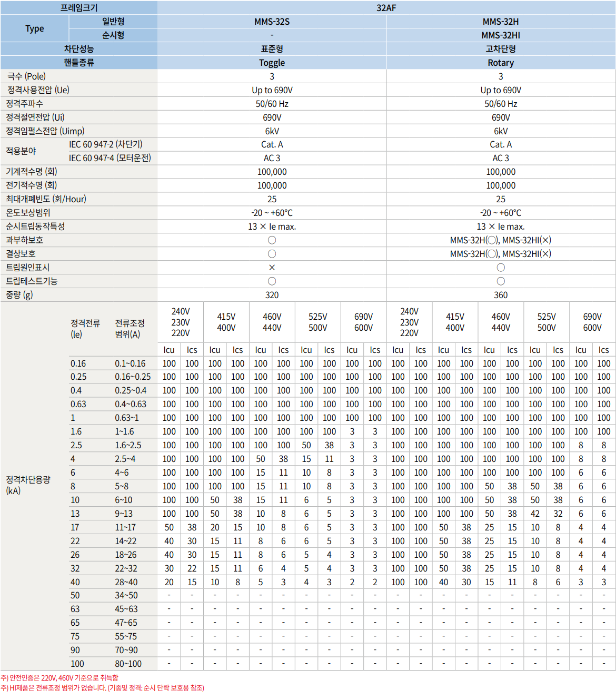Click the ○ in MMS-32S 트립테스트기능 row

pyautogui.click(x=272, y=281)
